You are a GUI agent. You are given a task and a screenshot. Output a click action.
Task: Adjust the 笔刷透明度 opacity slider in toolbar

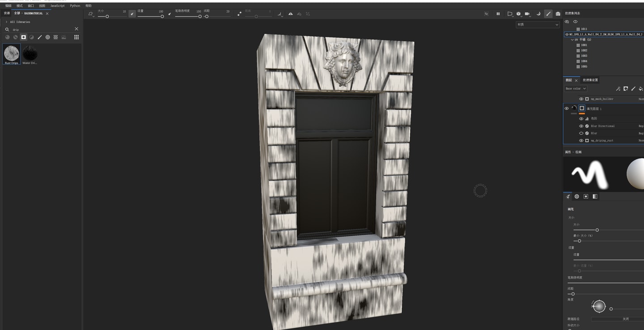(188, 17)
